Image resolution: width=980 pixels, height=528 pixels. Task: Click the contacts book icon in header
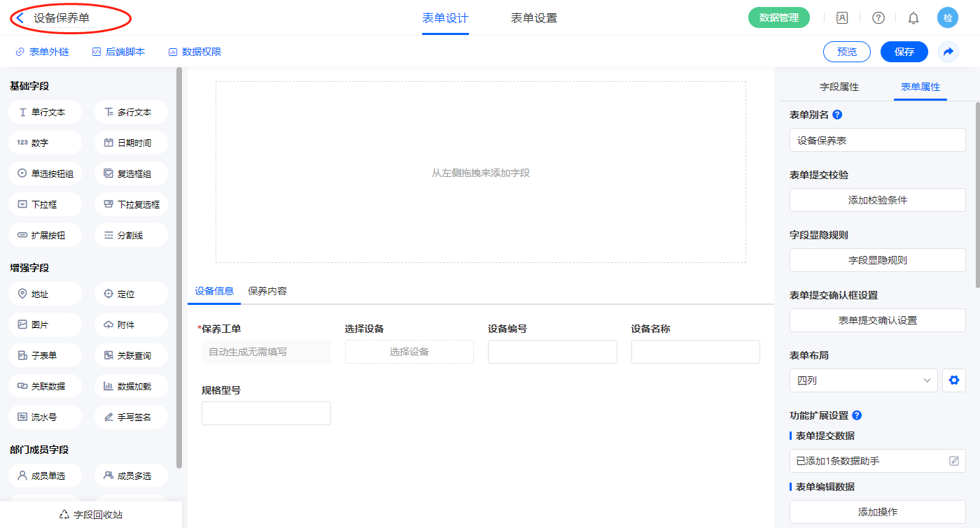tap(842, 18)
